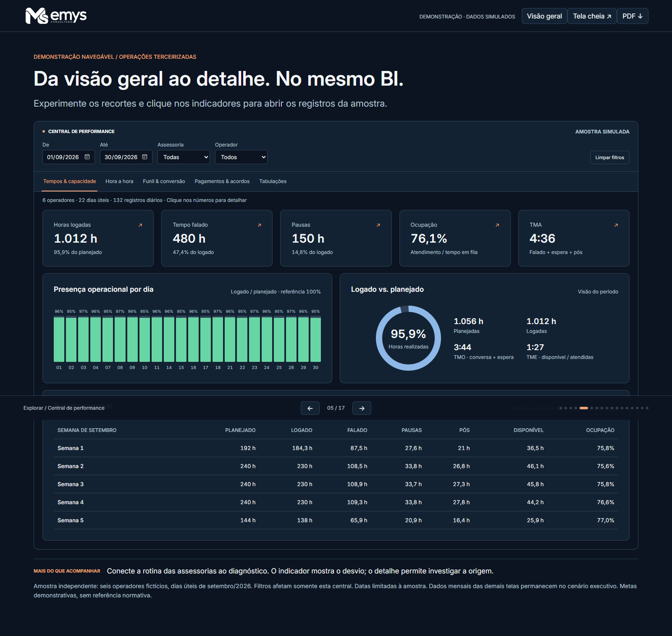672x636 pixels.
Task: Open detail arrow on Horas logadas card
Action: coord(140,225)
